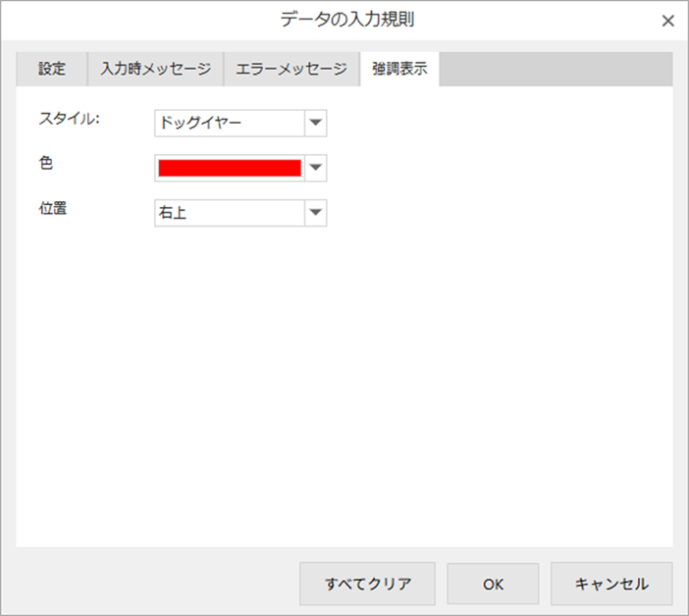The width and height of the screenshot is (689, 616).
Task: Click the 位置 label text
Action: (x=52, y=208)
